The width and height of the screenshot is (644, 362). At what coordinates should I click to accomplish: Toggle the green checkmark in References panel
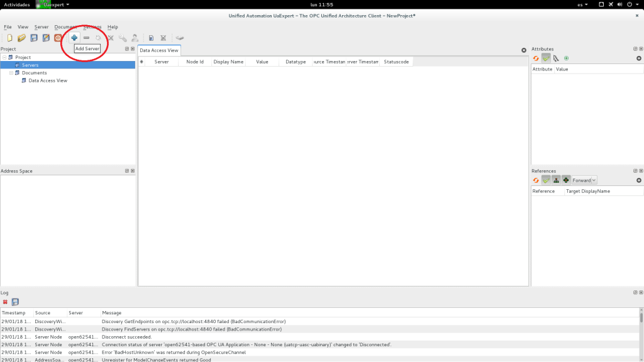pyautogui.click(x=546, y=180)
